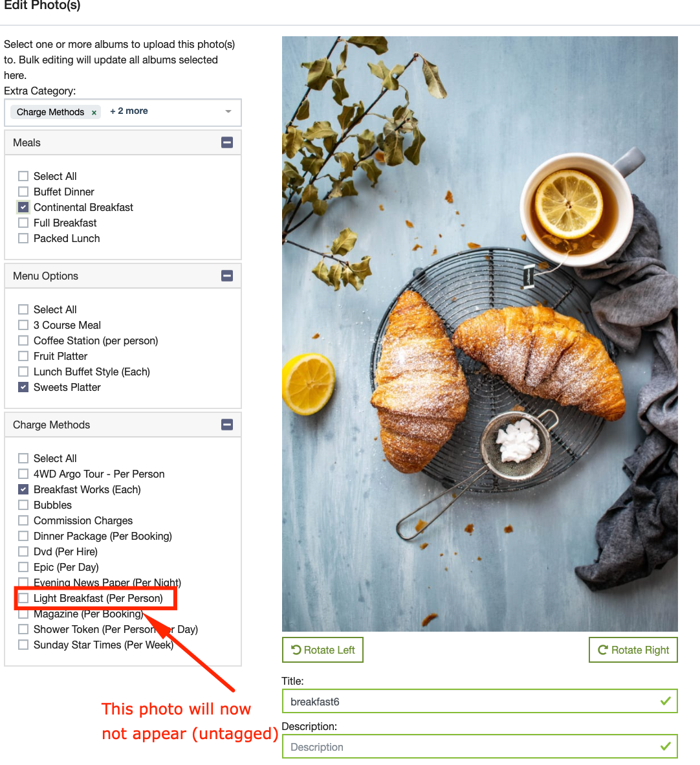Tick the Light Breakfast (Per Person) checkbox

coord(23,598)
